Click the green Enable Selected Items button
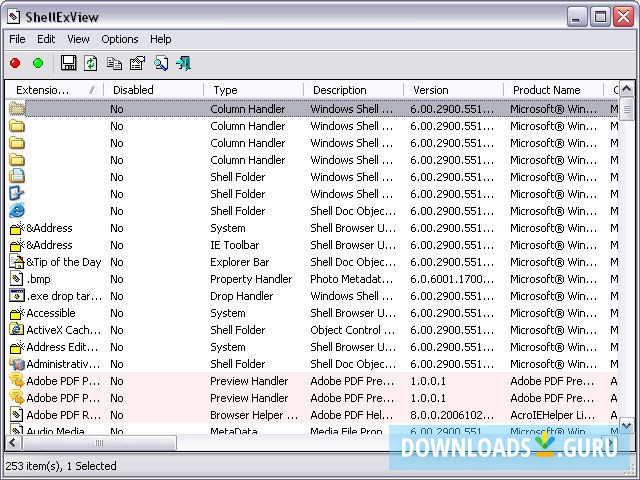The width and height of the screenshot is (640, 480). point(38,63)
